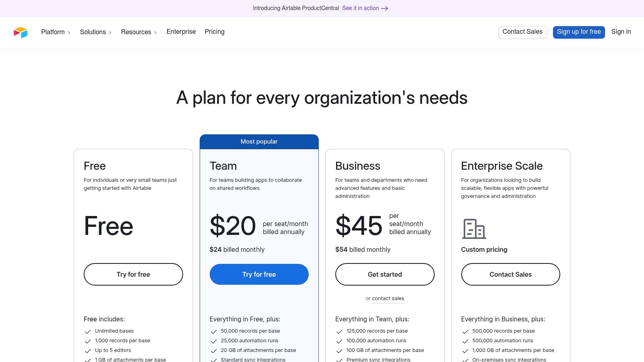Click Introducing Airtable ProductCentral announcement text
This screenshot has width=644, height=362.
(296, 8)
